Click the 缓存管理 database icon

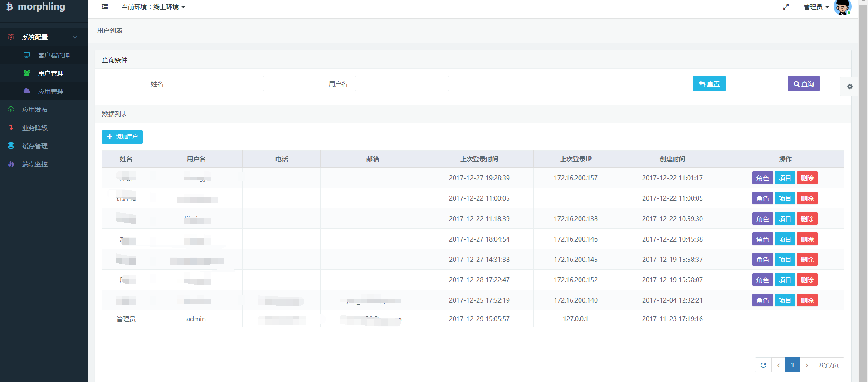coord(11,145)
